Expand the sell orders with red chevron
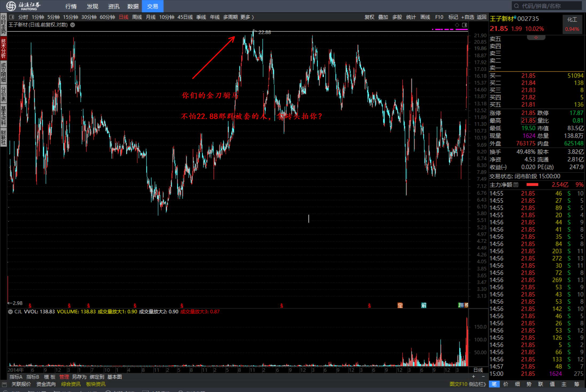The width and height of the screenshot is (586, 392). [536, 38]
